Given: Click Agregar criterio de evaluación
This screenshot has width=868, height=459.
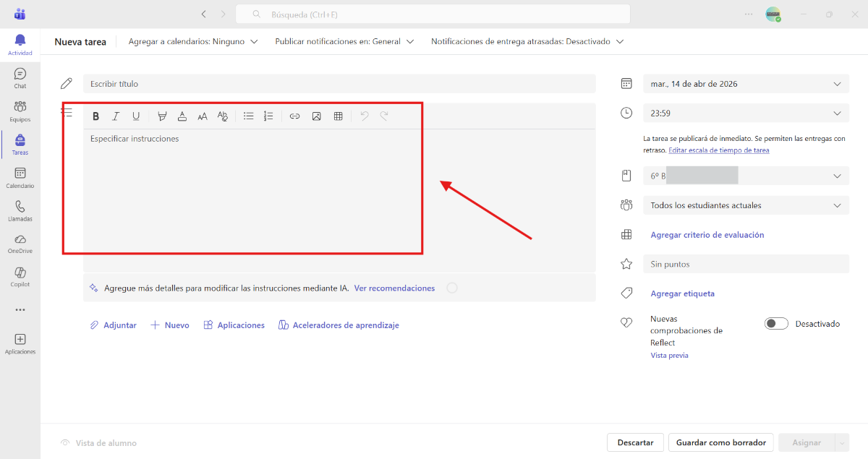Looking at the screenshot, I should (x=707, y=235).
